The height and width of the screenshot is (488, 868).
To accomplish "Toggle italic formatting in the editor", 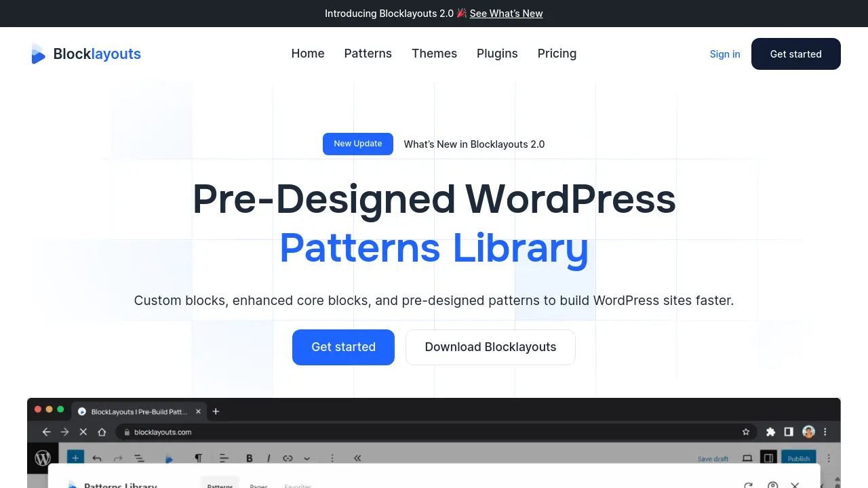I will pos(269,458).
